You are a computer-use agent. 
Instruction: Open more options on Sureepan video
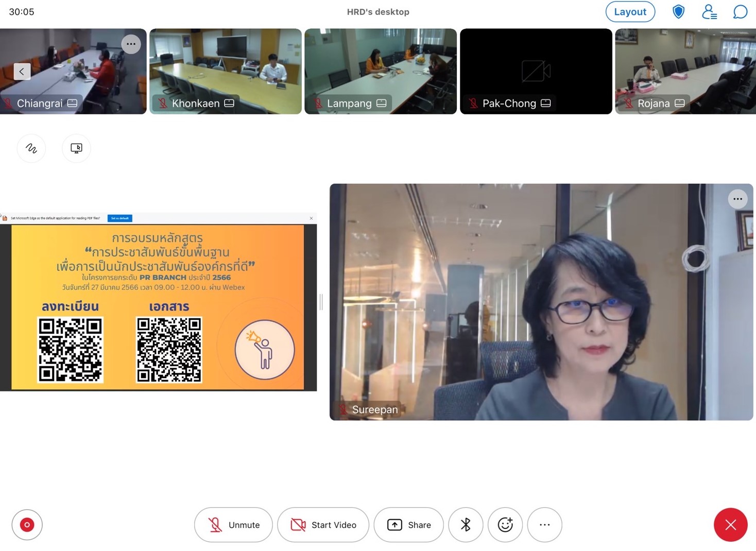point(737,199)
